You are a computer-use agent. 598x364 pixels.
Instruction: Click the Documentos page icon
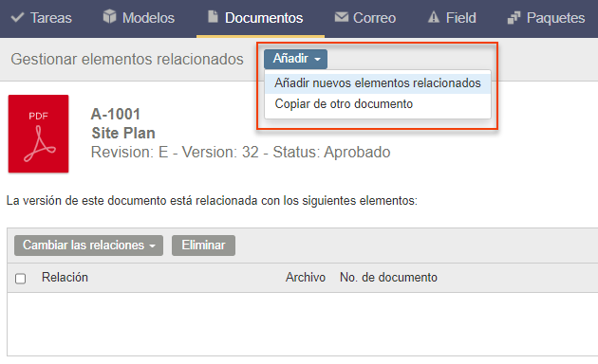pos(213,16)
